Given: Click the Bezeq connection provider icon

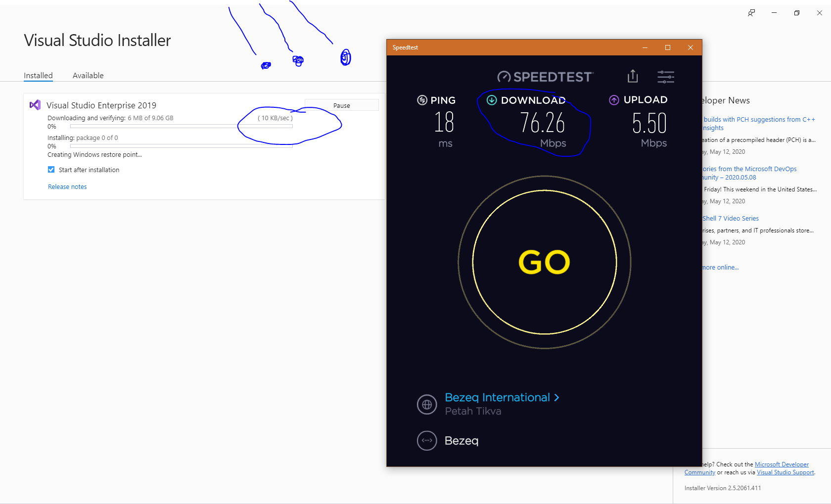Looking at the screenshot, I should [427, 440].
